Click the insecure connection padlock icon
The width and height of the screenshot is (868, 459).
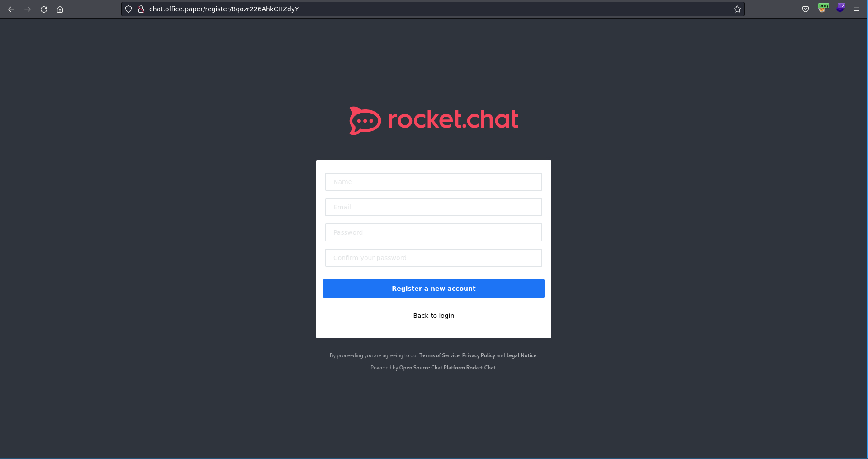(141, 9)
